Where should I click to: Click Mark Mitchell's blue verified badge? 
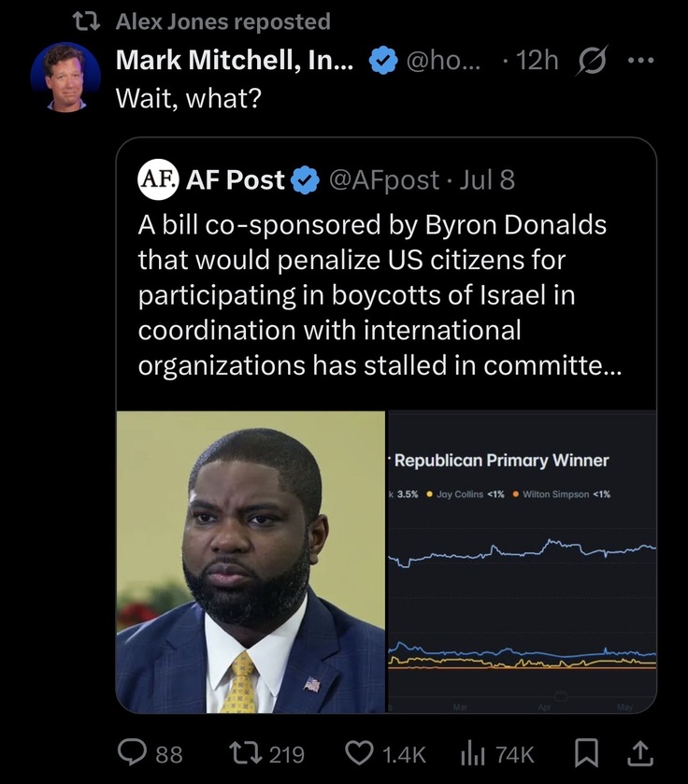[x=383, y=60]
